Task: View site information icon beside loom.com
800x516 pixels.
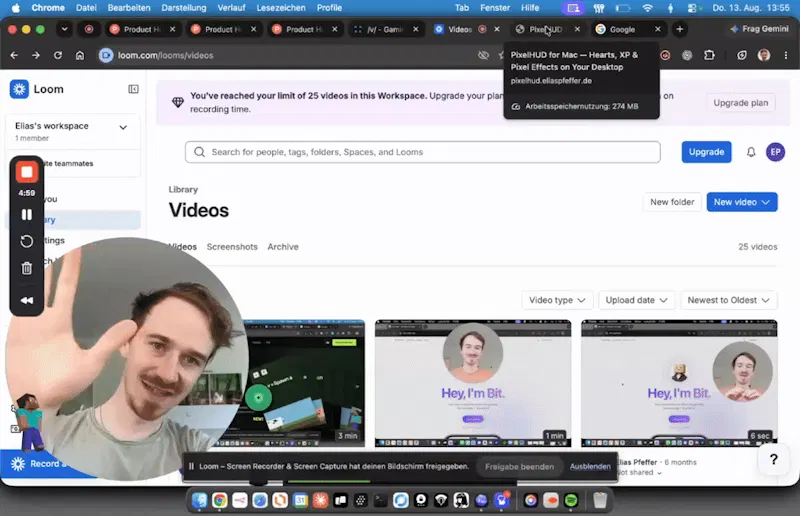Action: (106, 55)
